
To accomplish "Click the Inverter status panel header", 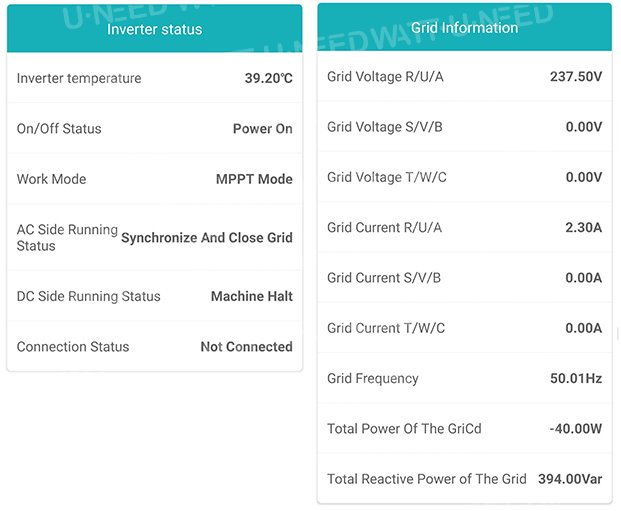I will 154,29.
